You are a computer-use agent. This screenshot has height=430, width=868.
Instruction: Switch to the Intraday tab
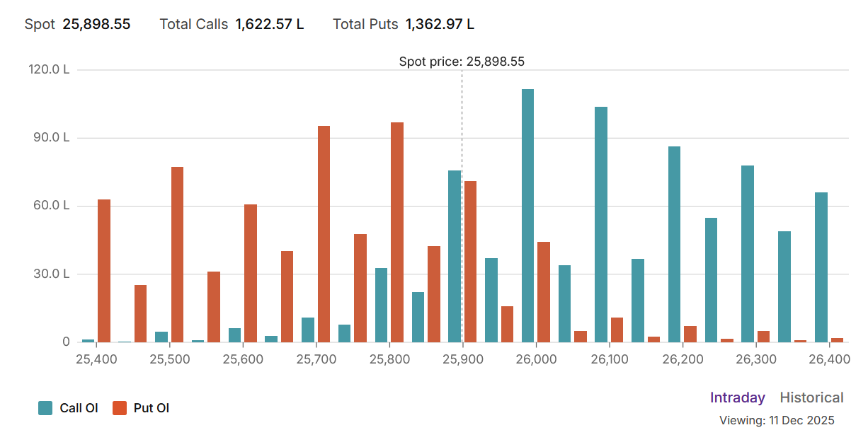[737, 397]
